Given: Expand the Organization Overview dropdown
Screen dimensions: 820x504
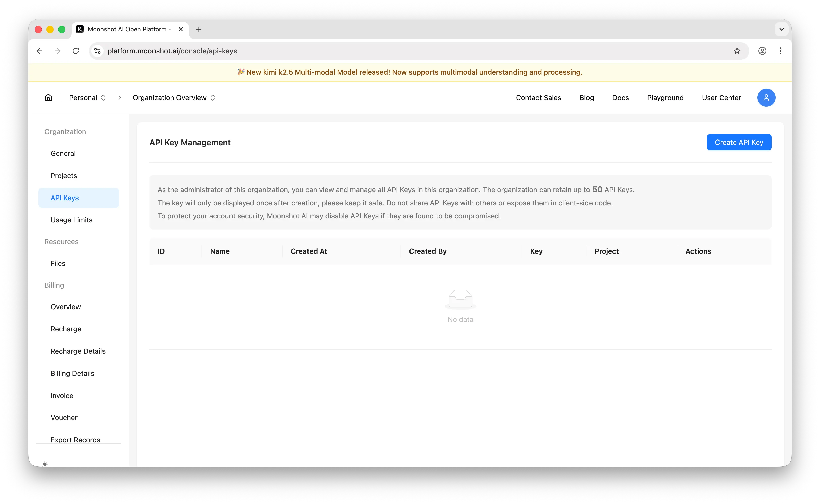Looking at the screenshot, I should click(x=173, y=97).
